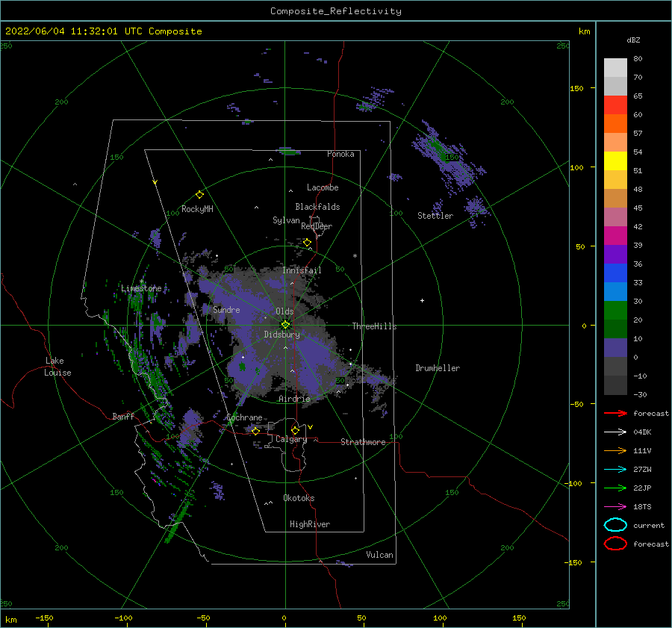This screenshot has height=628, width=672.
Task: Click the Drumheller label
Action: 438,368
